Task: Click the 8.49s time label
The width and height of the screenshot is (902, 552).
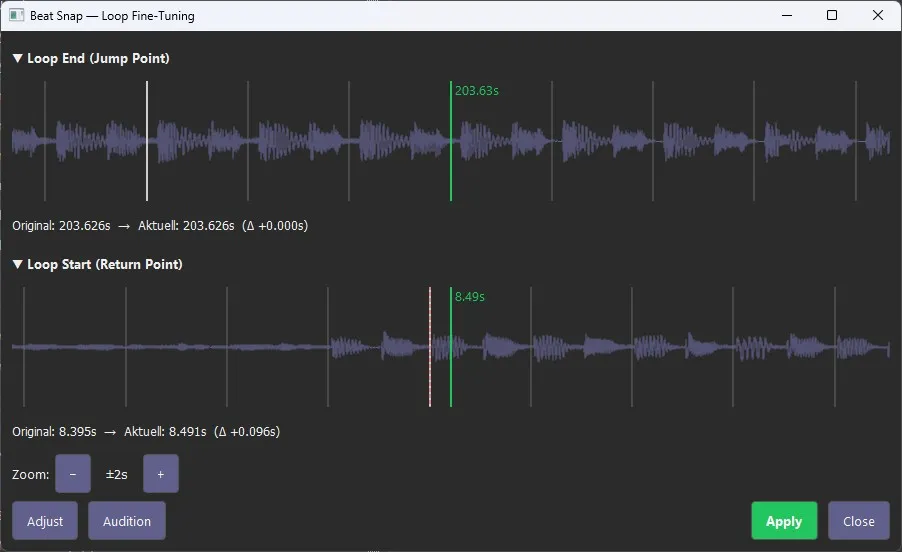Action: coord(470,297)
